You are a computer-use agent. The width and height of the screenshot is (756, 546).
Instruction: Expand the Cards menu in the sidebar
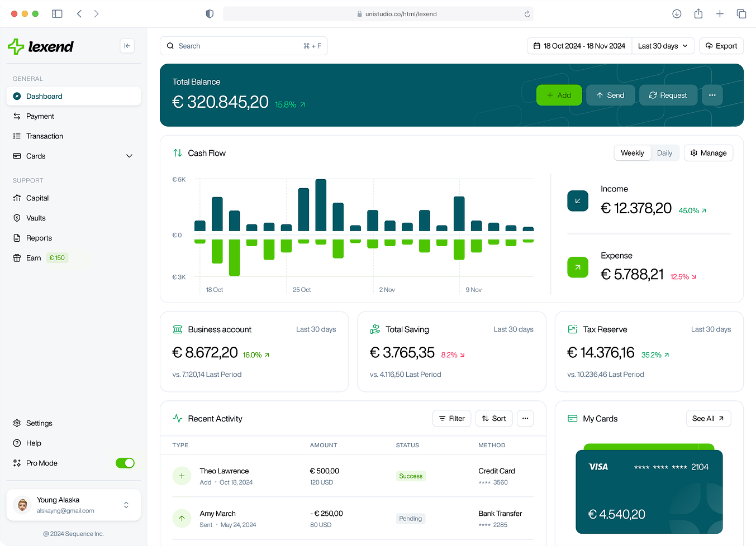coord(129,156)
